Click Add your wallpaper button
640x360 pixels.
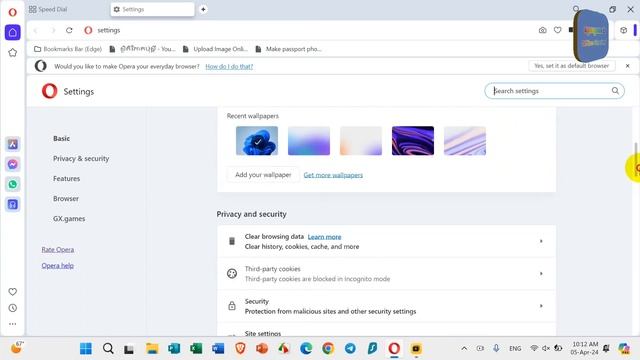pos(263,175)
